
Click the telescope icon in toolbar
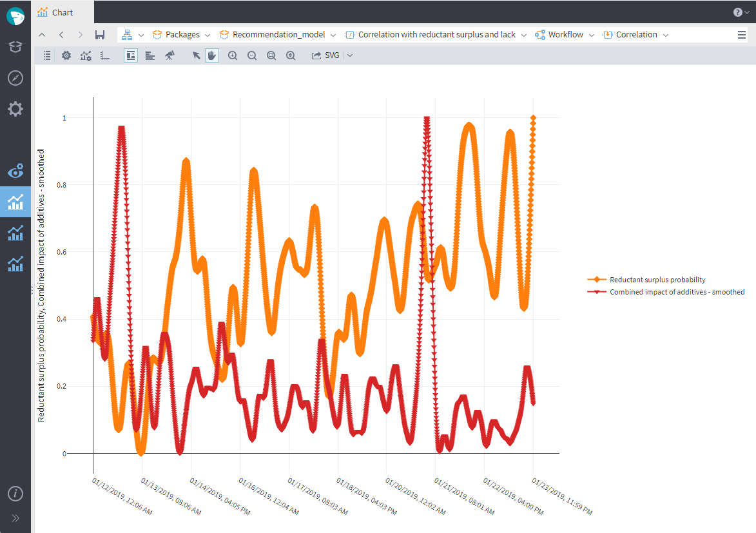[x=170, y=55]
